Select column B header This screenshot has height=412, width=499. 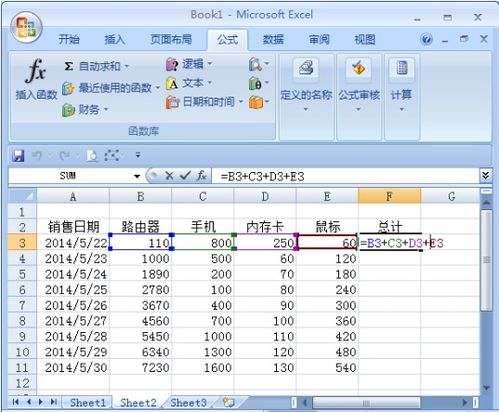coord(140,196)
